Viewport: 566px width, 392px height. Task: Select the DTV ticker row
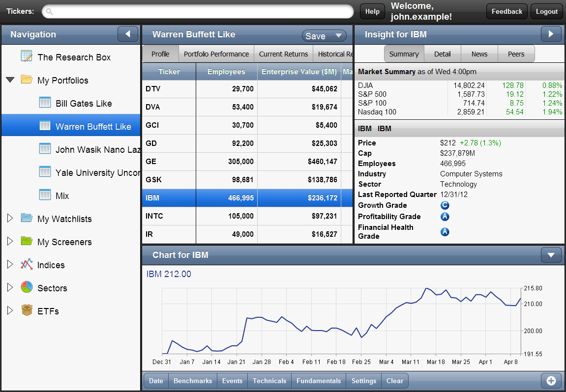[x=247, y=89]
